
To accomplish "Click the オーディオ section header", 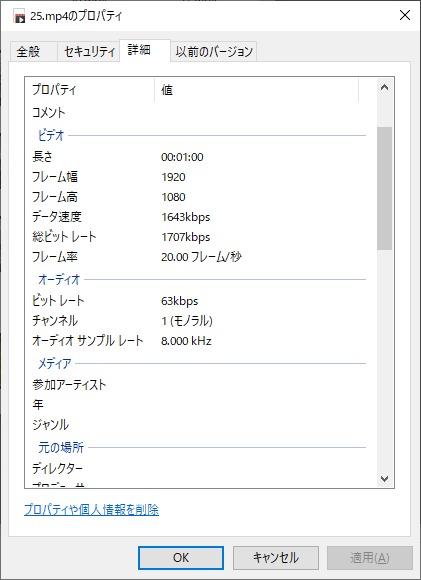I will pyautogui.click(x=59, y=280).
